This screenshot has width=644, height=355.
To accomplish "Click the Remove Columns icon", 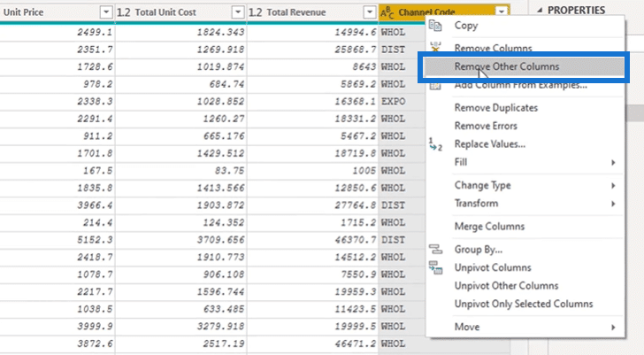I will (435, 47).
